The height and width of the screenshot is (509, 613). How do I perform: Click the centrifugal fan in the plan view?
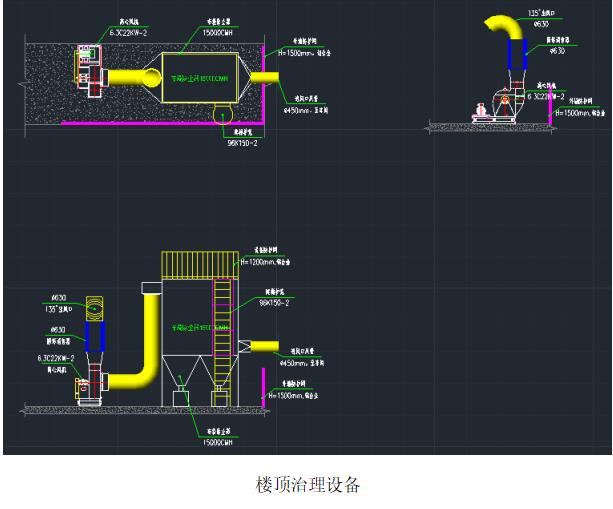click(x=90, y=74)
